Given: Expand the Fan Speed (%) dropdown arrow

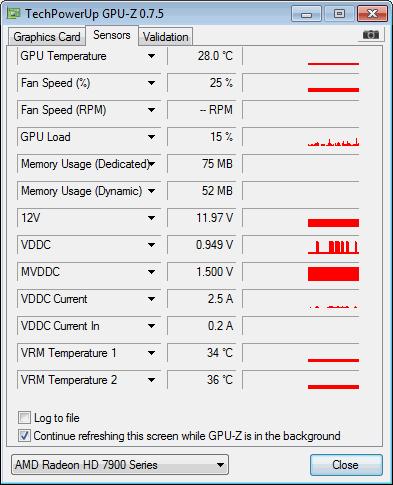Looking at the screenshot, I should click(151, 83).
